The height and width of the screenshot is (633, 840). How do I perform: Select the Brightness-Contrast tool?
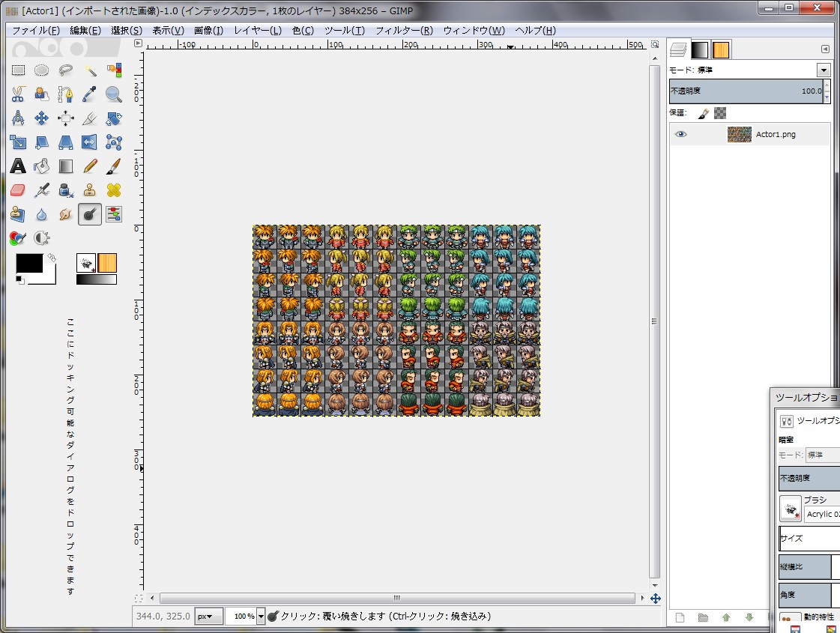pos(42,238)
